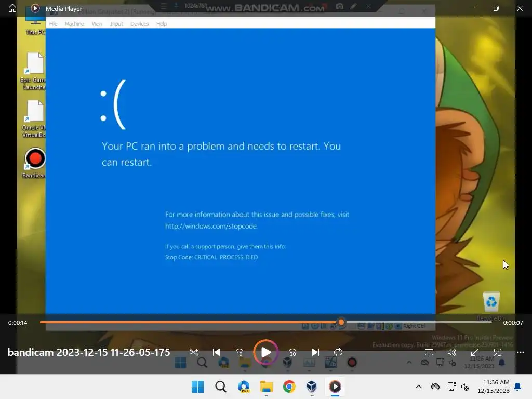Open Windows Start menu on taskbar
The height and width of the screenshot is (399, 532).
tap(197, 387)
